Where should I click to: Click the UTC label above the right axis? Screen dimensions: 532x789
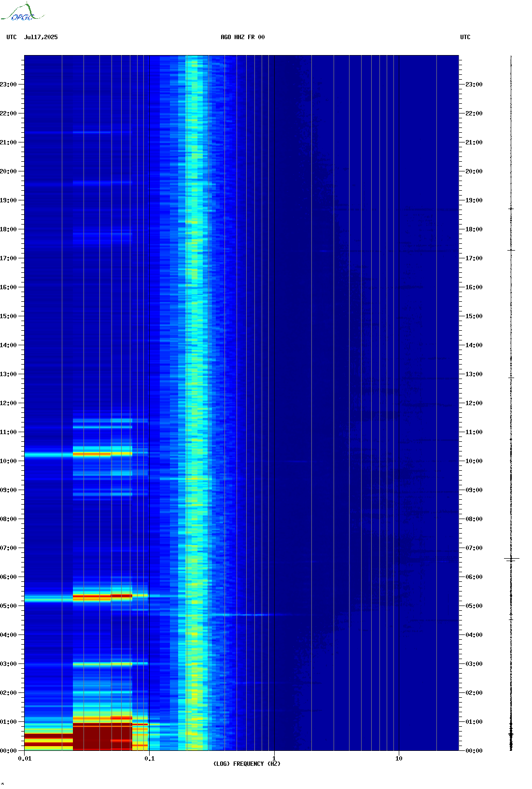pos(465,37)
